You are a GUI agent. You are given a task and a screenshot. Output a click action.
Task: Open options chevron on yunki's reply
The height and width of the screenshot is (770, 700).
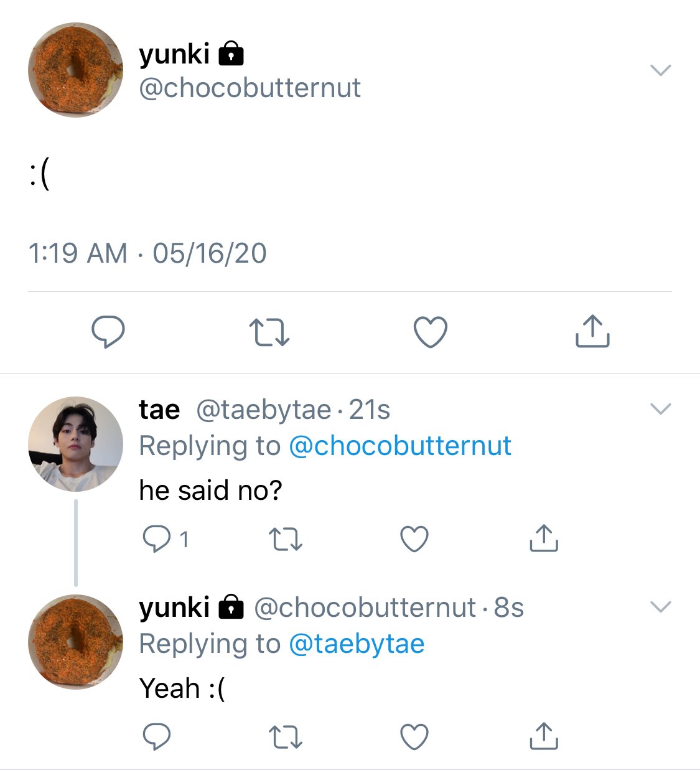(x=660, y=606)
